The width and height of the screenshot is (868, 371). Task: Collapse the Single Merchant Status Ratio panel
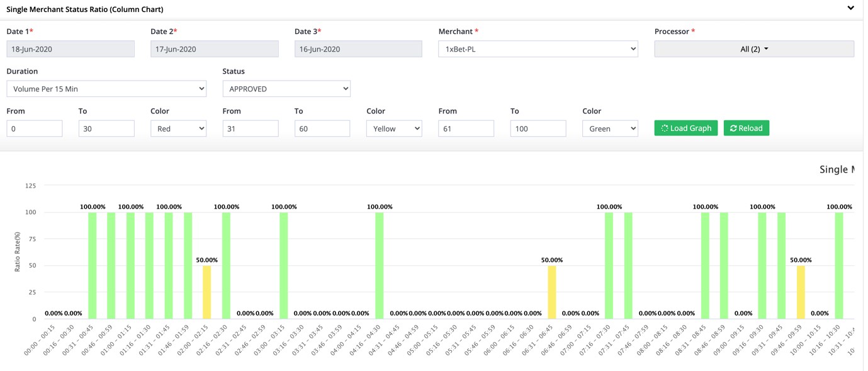850,8
